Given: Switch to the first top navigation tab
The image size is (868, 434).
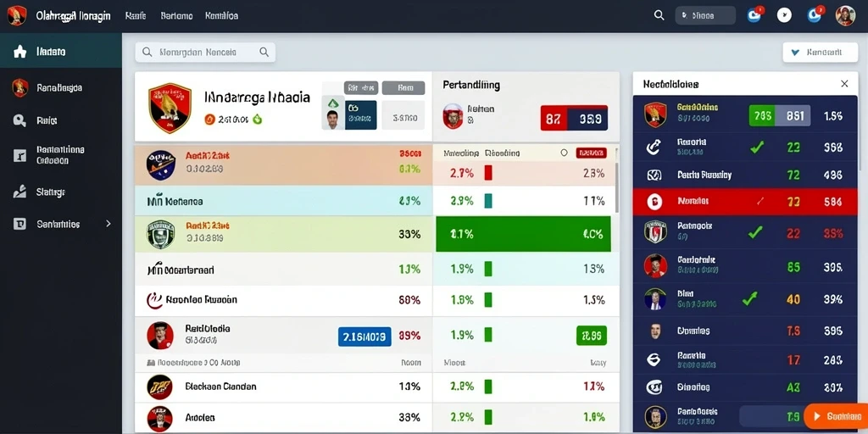Looking at the screenshot, I should [136, 15].
